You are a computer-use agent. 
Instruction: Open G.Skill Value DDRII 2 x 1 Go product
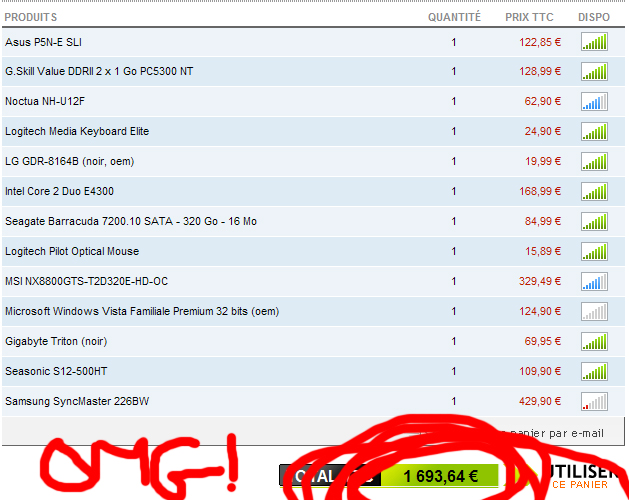99,71
